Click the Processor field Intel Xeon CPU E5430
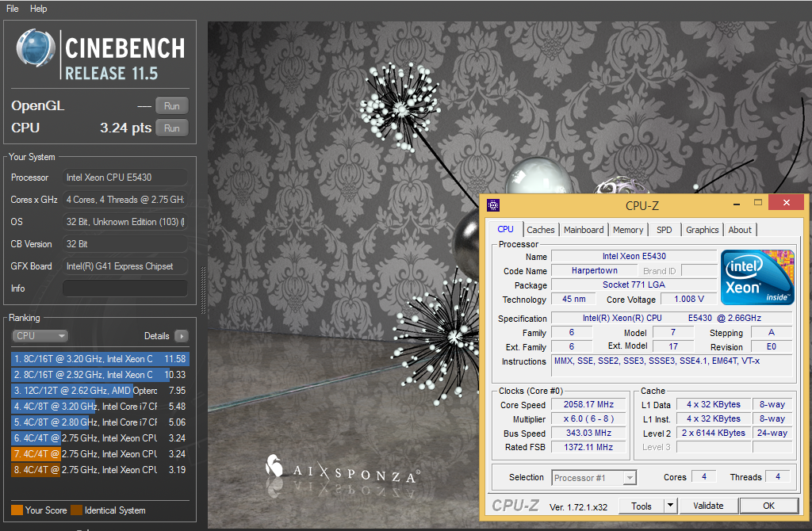Image resolution: width=812 pixels, height=531 pixels. [x=124, y=178]
